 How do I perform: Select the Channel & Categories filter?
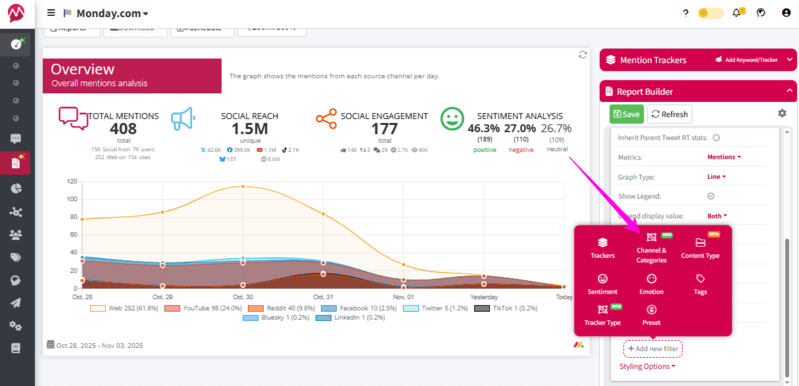click(x=651, y=248)
